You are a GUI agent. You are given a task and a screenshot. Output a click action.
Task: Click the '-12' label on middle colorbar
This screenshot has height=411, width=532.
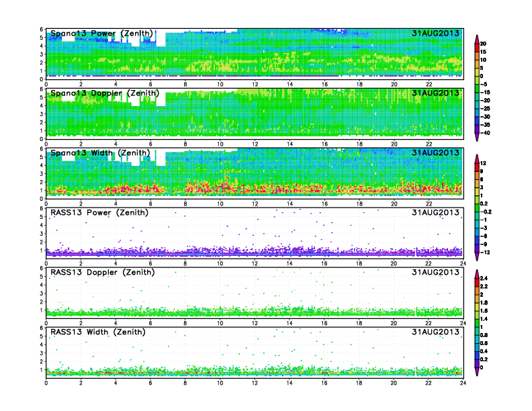485,253
